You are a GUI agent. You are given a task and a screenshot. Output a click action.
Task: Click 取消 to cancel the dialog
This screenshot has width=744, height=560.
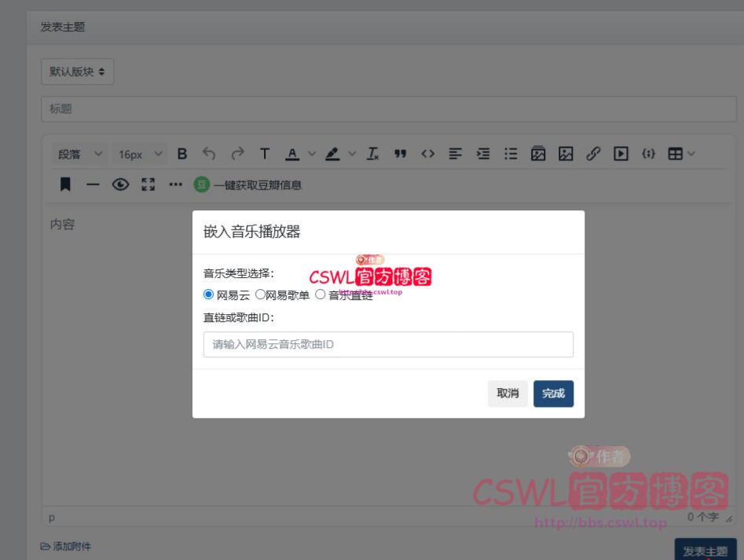tap(508, 393)
